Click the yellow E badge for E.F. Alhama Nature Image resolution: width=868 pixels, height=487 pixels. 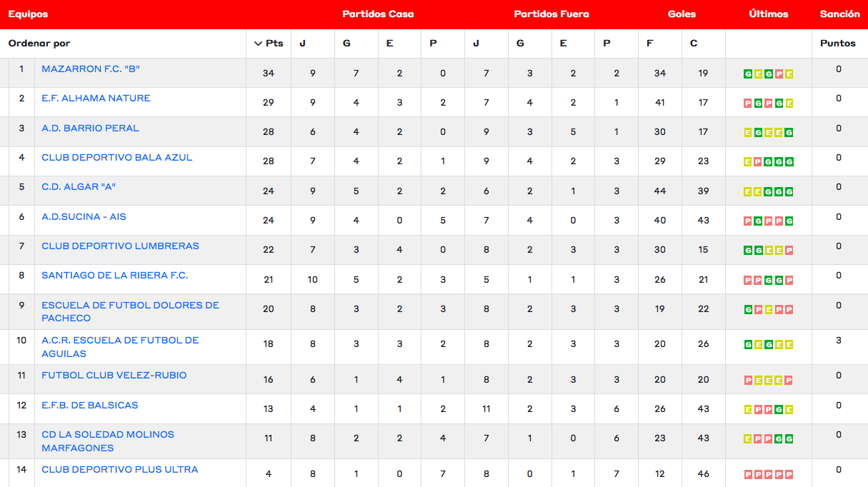pos(789,103)
